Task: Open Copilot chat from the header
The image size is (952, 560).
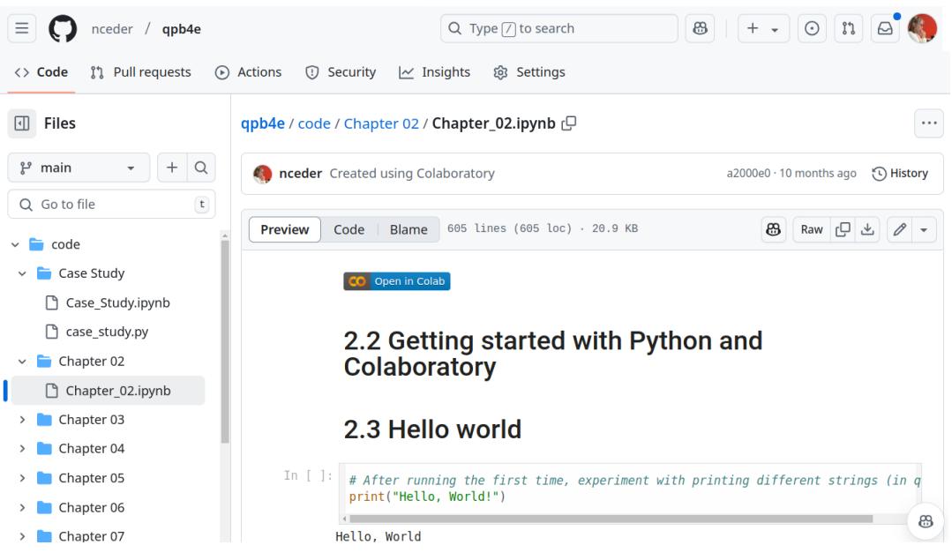Action: coord(701,29)
